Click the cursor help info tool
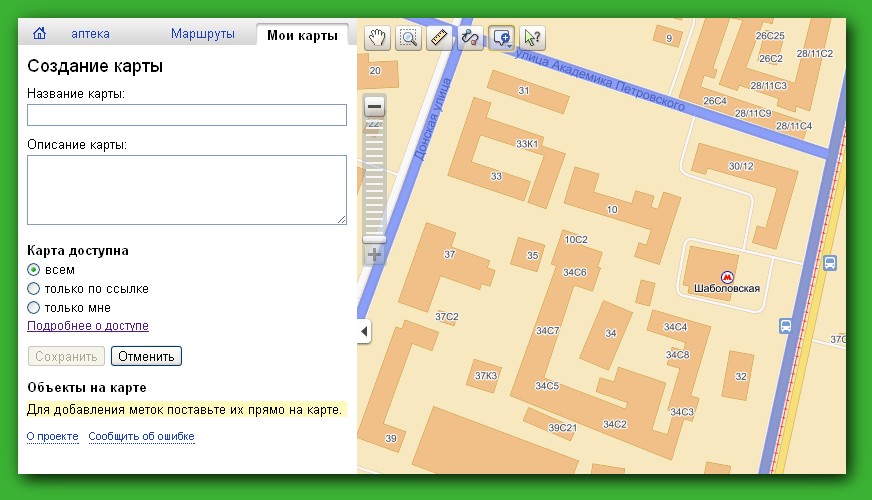The image size is (872, 500). click(x=532, y=38)
